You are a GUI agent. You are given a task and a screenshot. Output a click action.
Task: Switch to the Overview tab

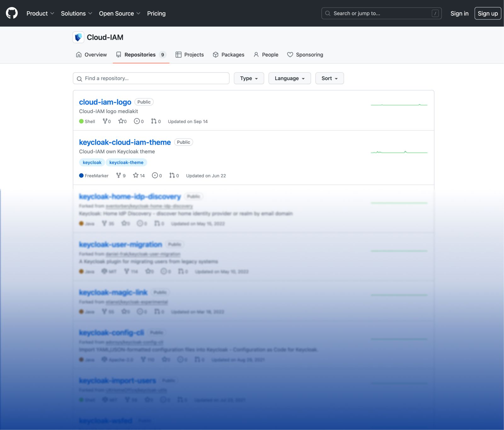91,54
